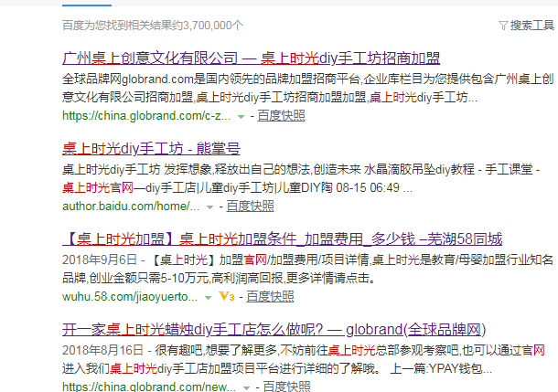Open 百度快照 for the 58同城 result
Viewport: 558px width, 392px height.
(x=270, y=296)
